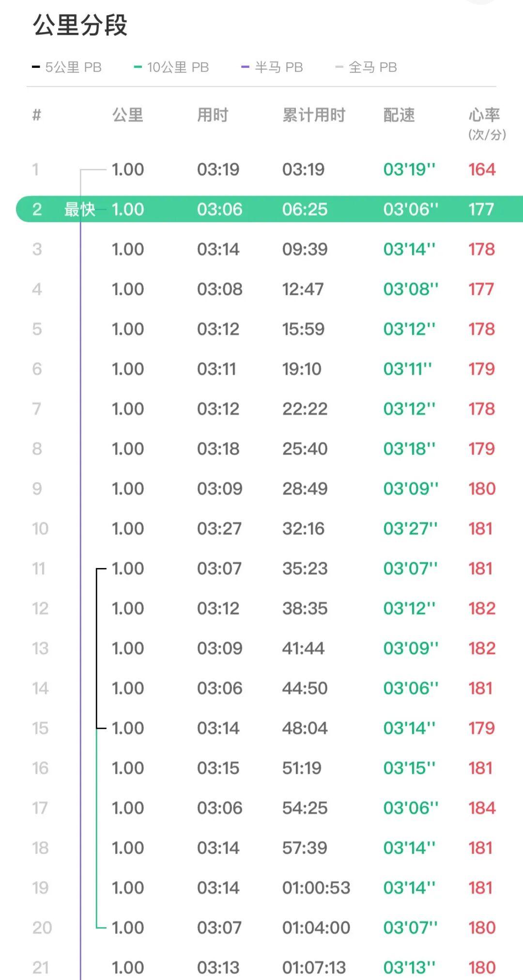
Task: Click heart rate 164 in row 1
Action: (x=482, y=169)
